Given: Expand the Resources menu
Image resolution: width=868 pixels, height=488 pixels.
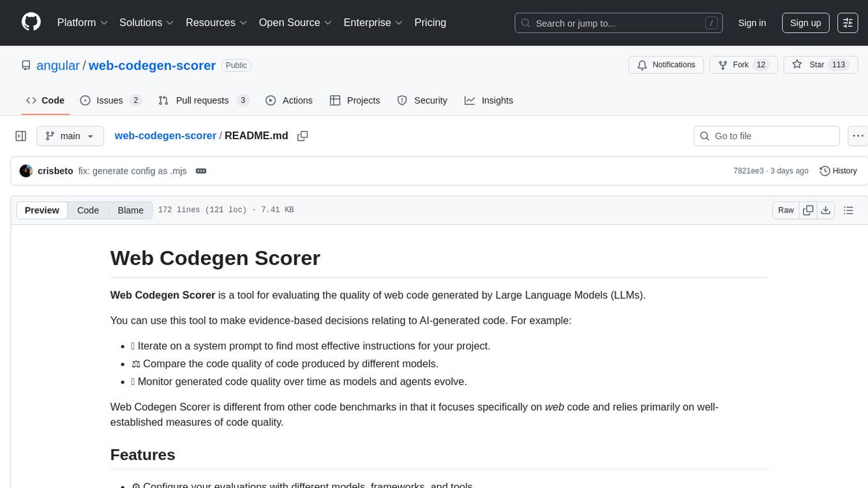Looking at the screenshot, I should 216,22.
